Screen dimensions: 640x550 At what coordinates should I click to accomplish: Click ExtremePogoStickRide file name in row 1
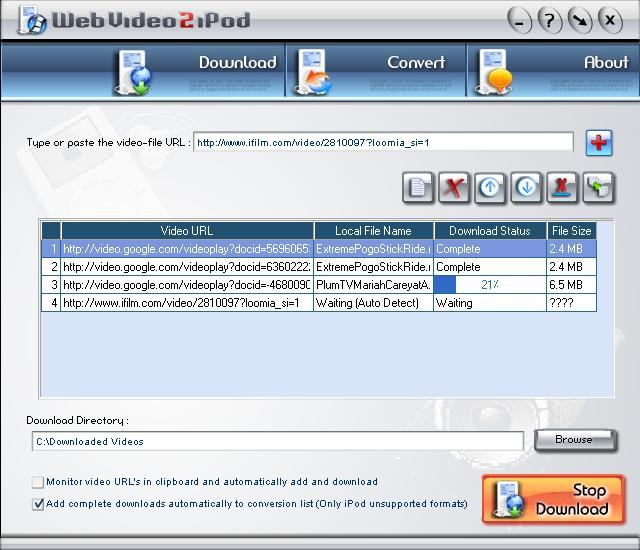(x=373, y=249)
